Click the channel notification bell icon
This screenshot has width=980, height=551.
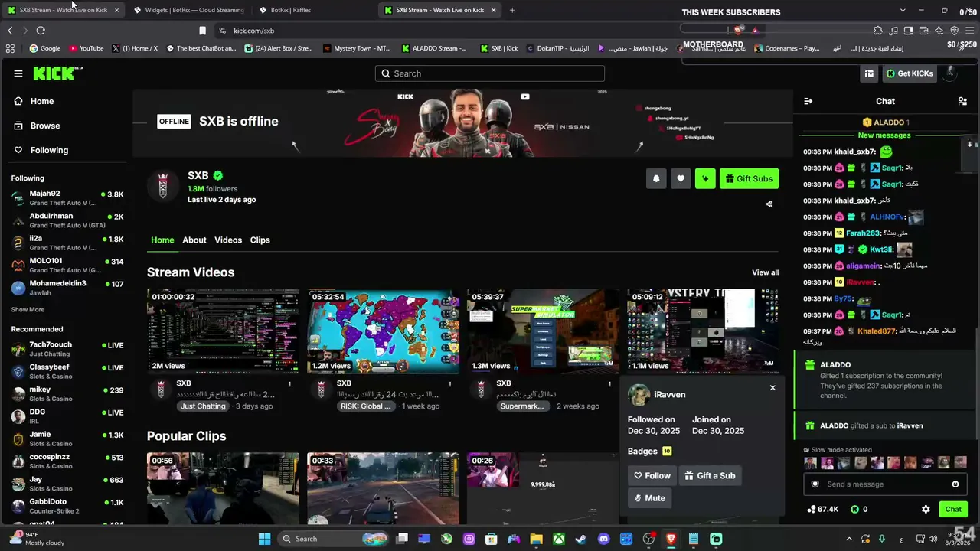[x=656, y=178]
